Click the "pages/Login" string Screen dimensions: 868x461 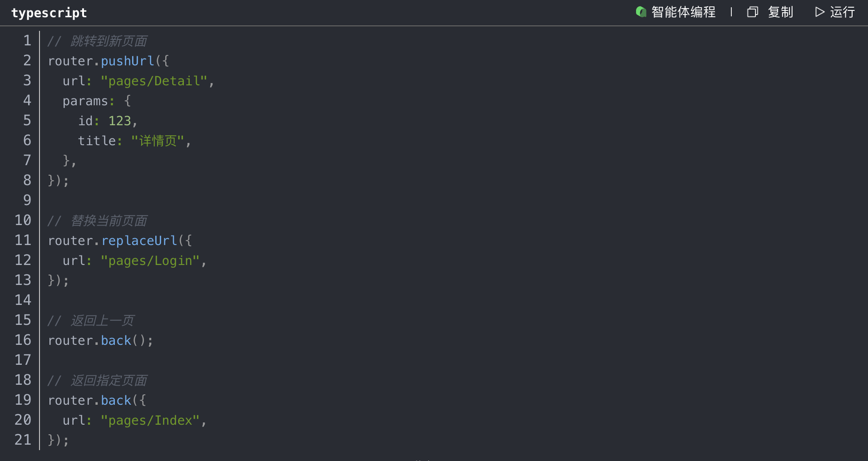point(150,260)
